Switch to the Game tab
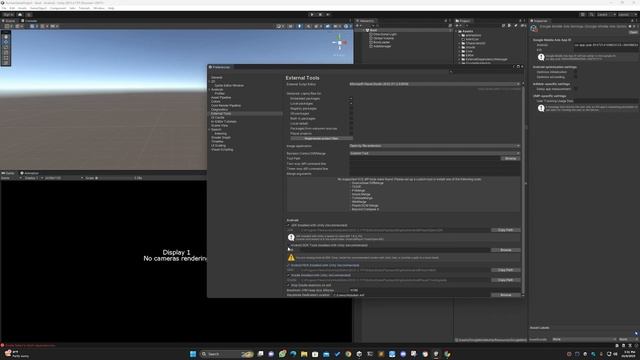 8,173
